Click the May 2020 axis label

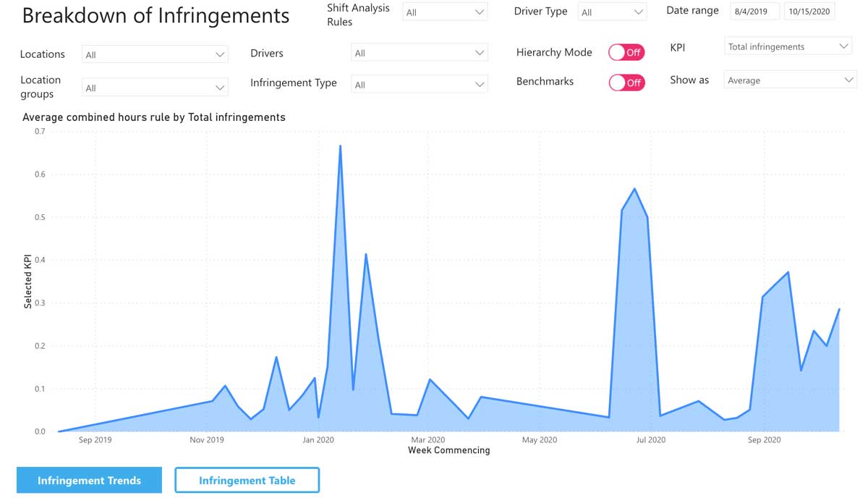point(540,439)
